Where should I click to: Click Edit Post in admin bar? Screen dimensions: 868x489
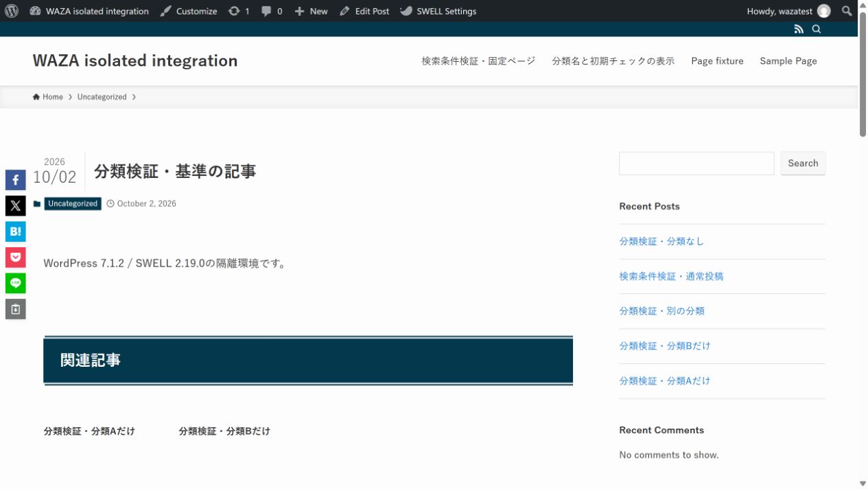point(364,11)
